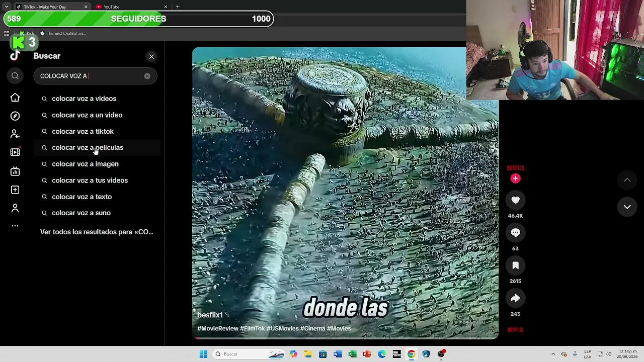Click the TikTok logo
This screenshot has width=644, height=362.
[15, 56]
